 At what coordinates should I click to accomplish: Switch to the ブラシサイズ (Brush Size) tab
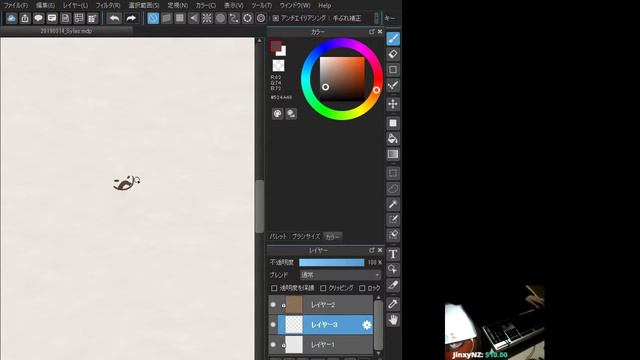point(306,236)
